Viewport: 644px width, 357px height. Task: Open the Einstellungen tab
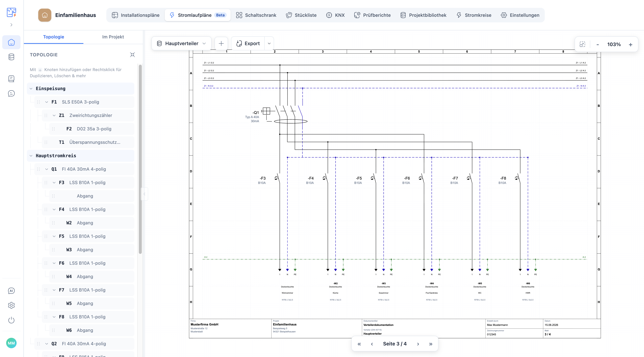pyautogui.click(x=520, y=15)
